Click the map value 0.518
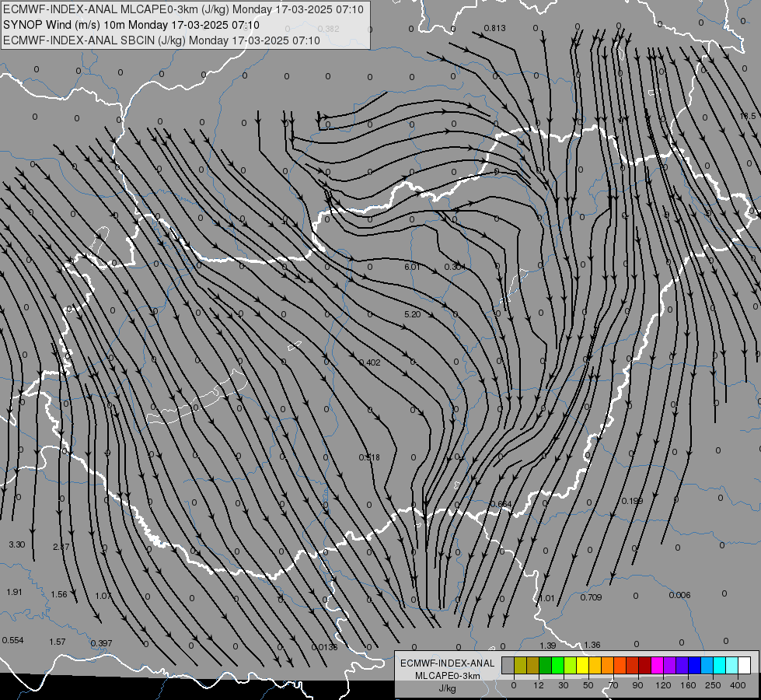 pyautogui.click(x=369, y=457)
